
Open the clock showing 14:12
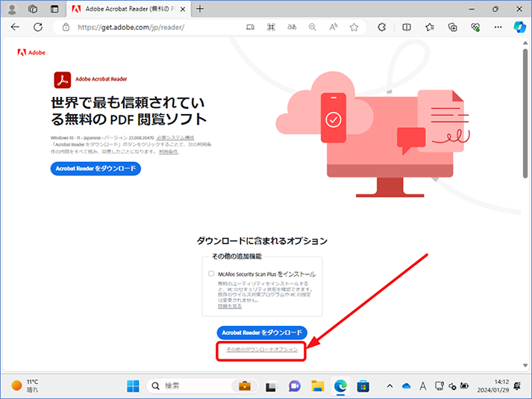[x=493, y=386]
